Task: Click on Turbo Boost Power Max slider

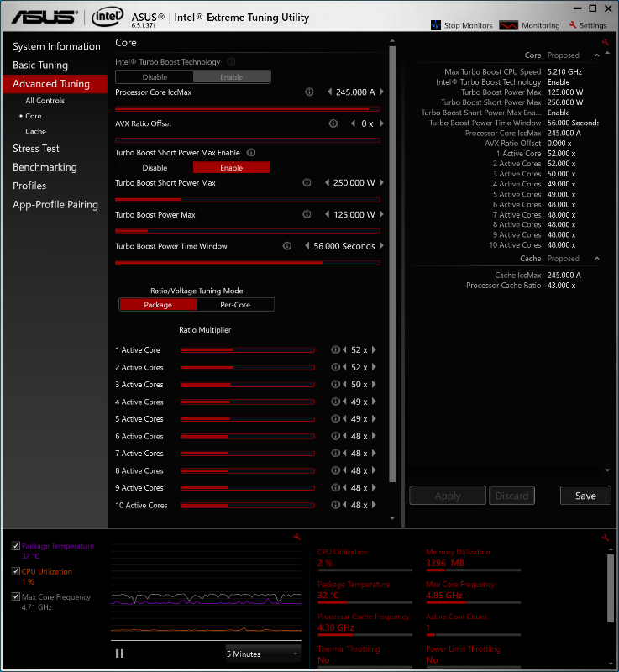Action: tap(248, 231)
